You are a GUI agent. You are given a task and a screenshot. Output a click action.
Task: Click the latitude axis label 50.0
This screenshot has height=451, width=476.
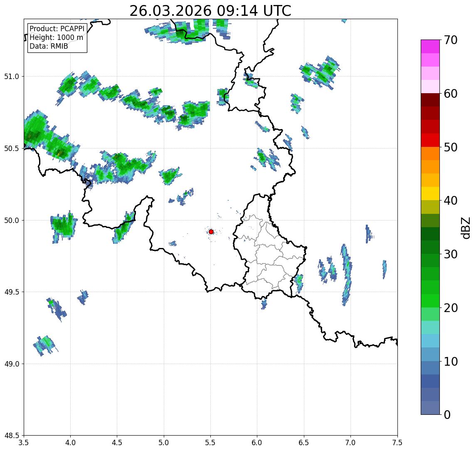tap(12, 220)
